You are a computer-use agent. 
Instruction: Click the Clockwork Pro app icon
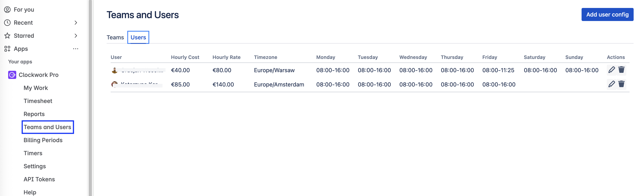12,75
